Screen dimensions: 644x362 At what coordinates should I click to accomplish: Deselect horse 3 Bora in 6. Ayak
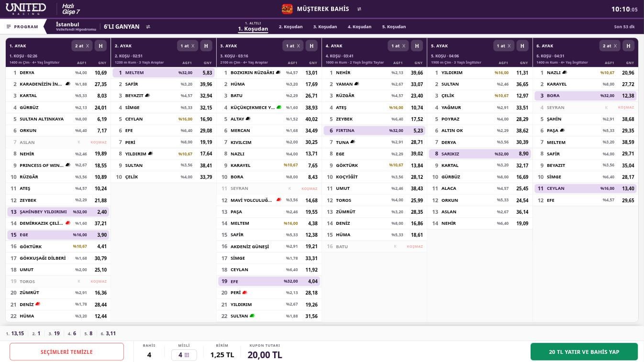[x=586, y=96]
